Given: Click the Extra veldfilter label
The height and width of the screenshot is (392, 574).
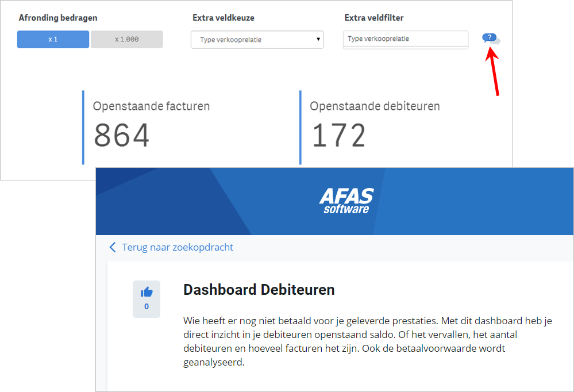Looking at the screenshot, I should (x=374, y=18).
